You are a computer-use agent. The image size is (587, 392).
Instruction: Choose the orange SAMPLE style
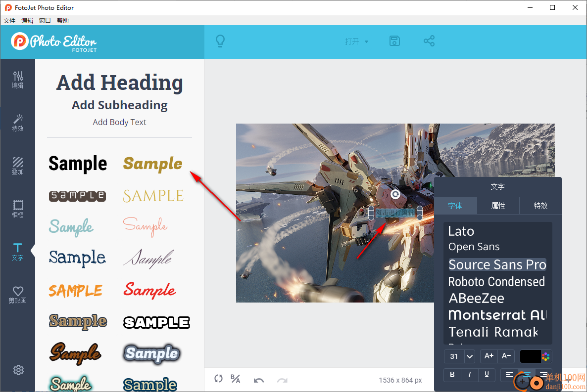coord(75,291)
